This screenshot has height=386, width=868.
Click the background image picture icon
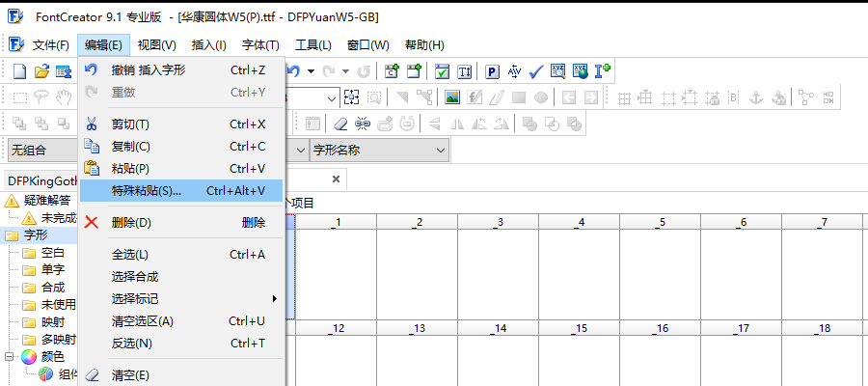[x=453, y=98]
